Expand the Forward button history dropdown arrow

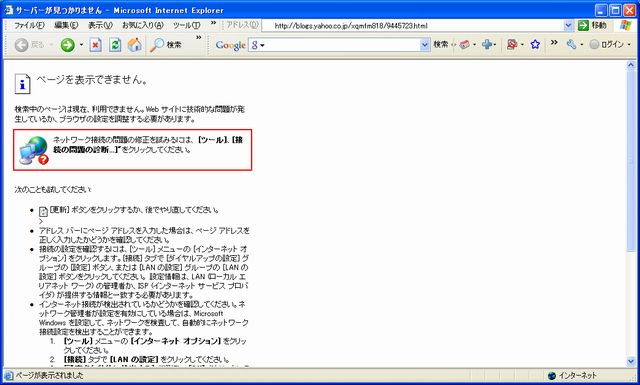click(81, 45)
